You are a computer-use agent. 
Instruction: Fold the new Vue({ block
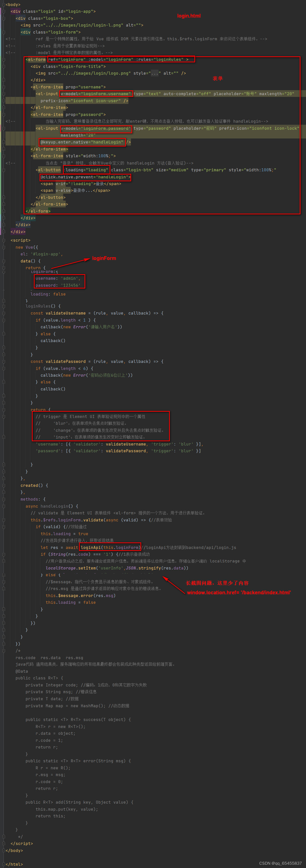pyautogui.click(x=3, y=247)
